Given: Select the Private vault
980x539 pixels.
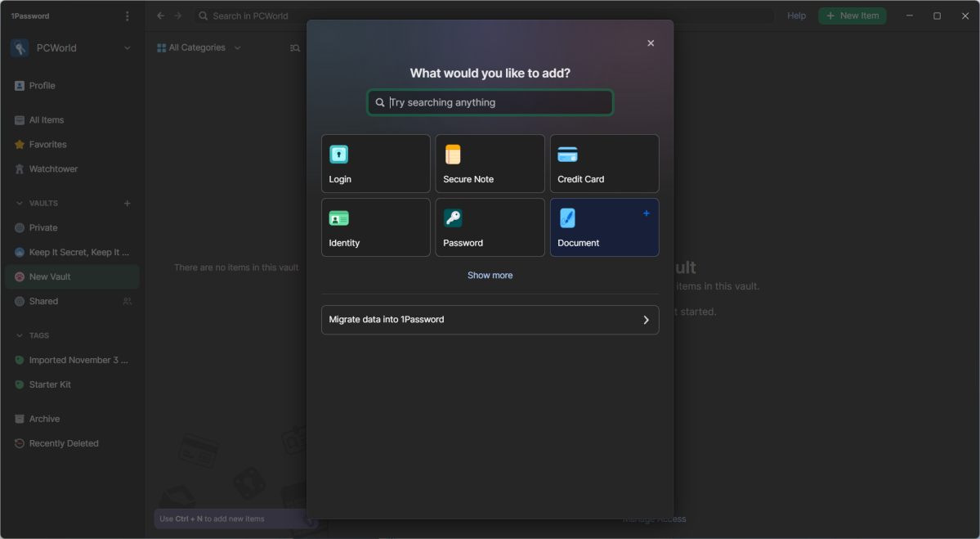Looking at the screenshot, I should [47, 227].
